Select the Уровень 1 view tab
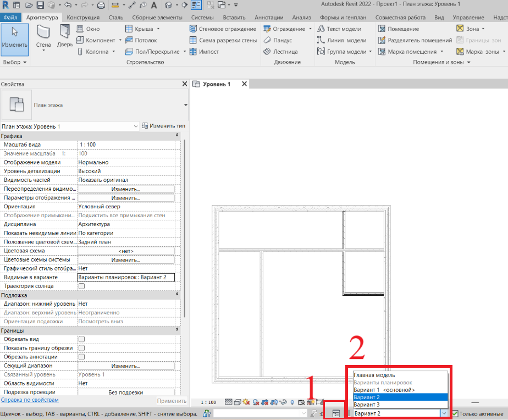Viewport: 508px width, 420px height. [217, 84]
